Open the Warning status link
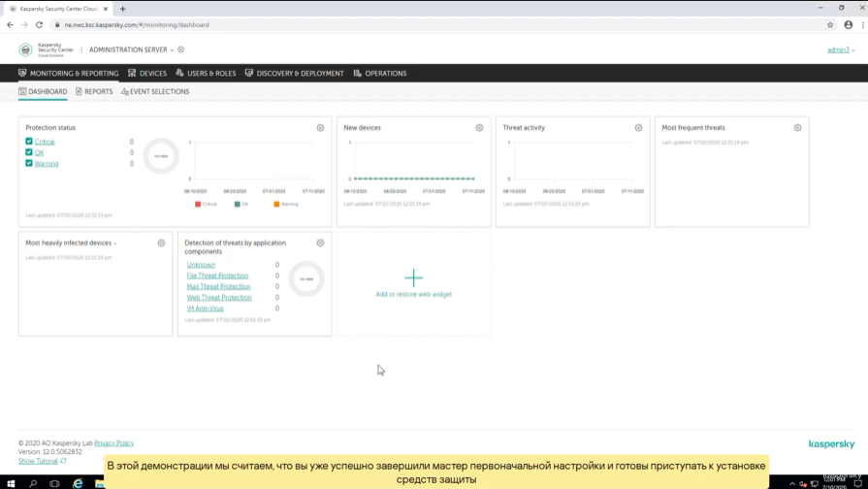This screenshot has width=868, height=489. tap(47, 164)
